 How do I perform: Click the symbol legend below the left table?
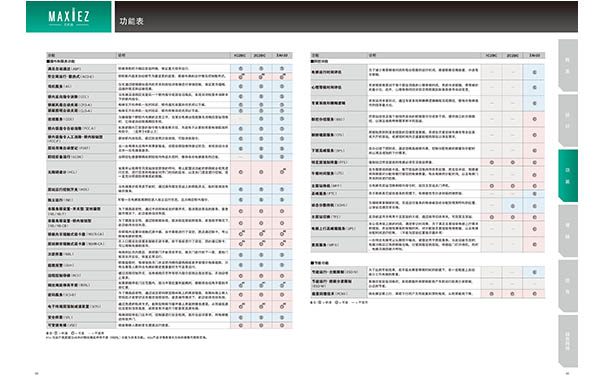click(75, 333)
